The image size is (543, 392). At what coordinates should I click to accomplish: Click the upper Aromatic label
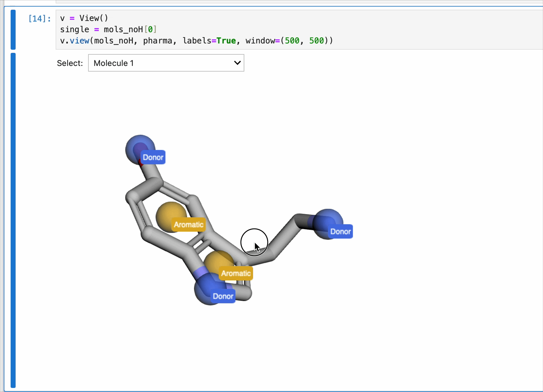(189, 224)
